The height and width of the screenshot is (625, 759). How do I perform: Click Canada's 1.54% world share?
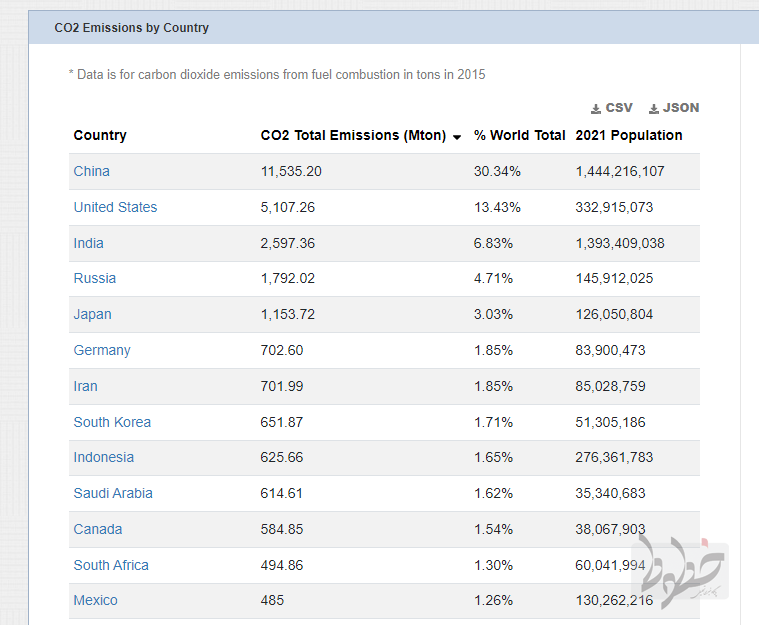click(x=493, y=529)
